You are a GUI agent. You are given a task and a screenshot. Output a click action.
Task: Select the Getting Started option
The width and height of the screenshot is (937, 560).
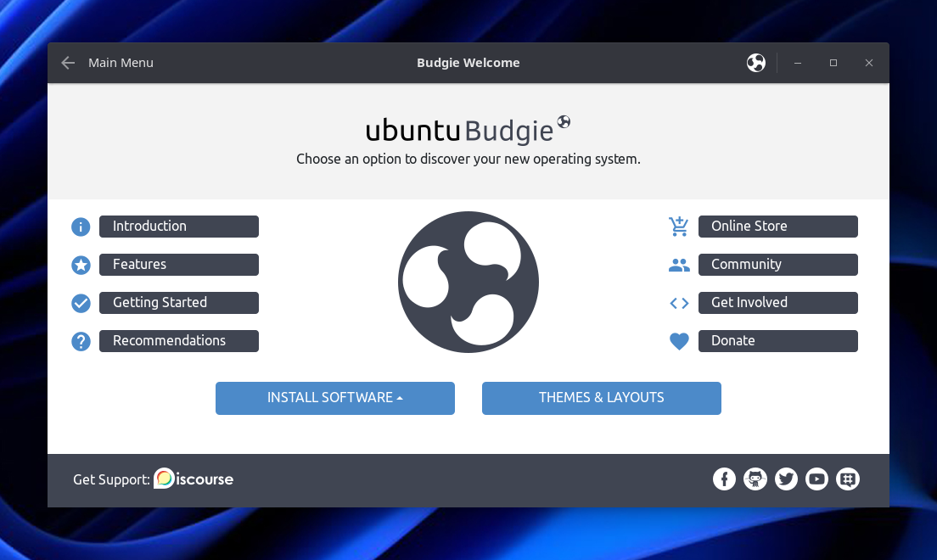click(x=178, y=303)
